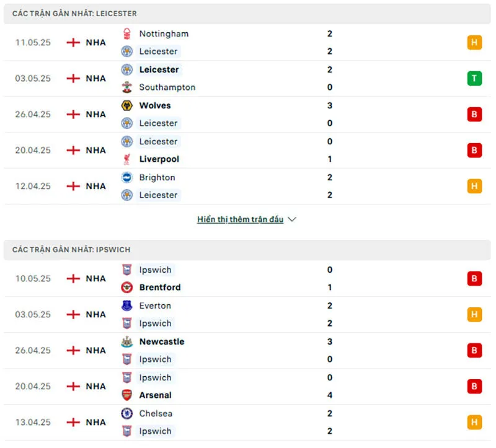The image size is (496, 448).
Task: Select the Wolves badge icon
Action: [x=128, y=105]
